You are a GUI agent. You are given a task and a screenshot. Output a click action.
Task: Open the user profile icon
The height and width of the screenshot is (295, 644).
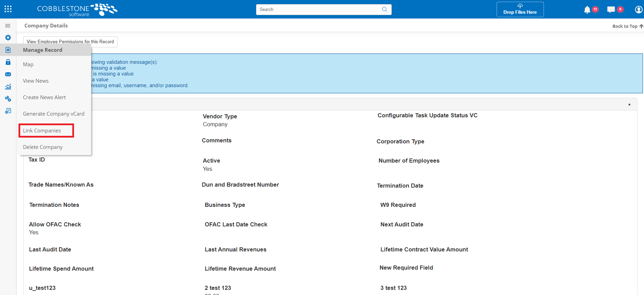(639, 10)
